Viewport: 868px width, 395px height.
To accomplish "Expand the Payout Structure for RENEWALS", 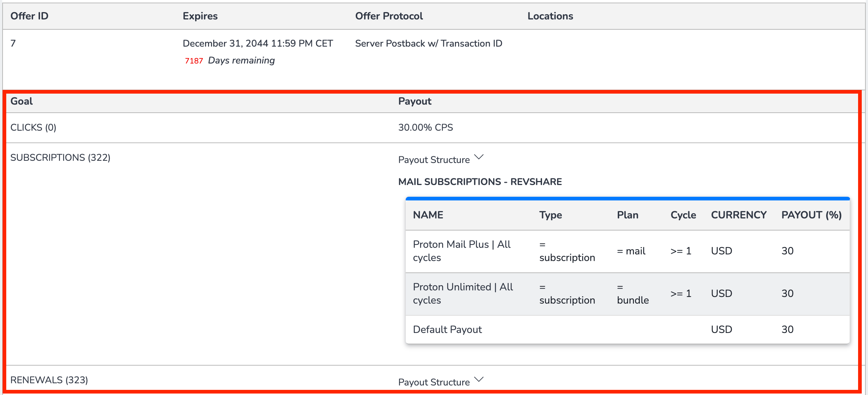I will pyautogui.click(x=441, y=382).
